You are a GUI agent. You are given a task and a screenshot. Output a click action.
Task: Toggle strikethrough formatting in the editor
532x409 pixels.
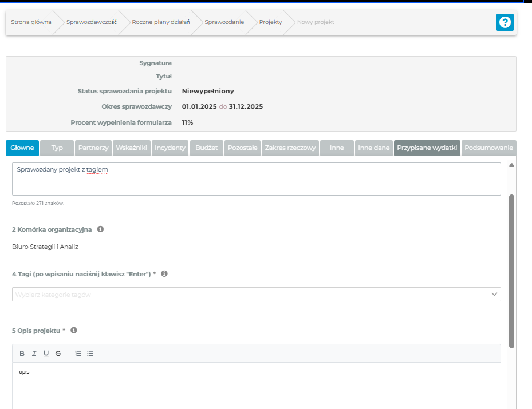coord(58,354)
